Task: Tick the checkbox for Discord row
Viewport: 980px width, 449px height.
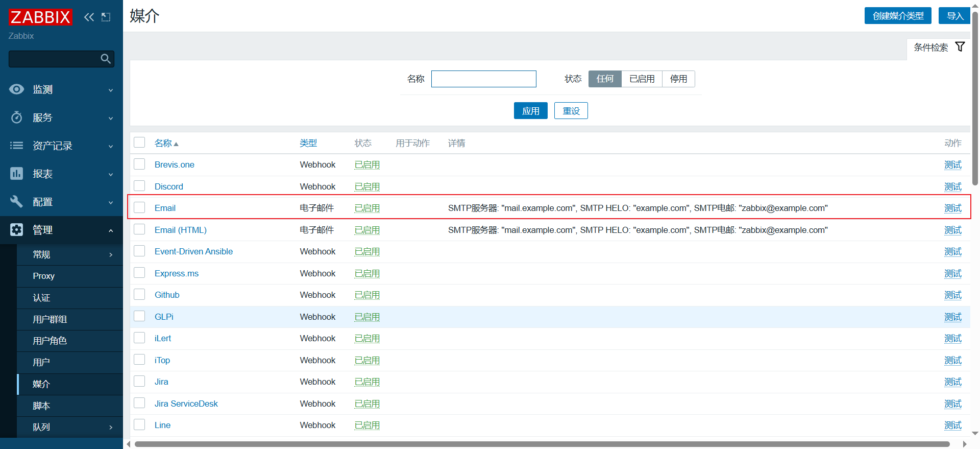Action: coord(139,186)
